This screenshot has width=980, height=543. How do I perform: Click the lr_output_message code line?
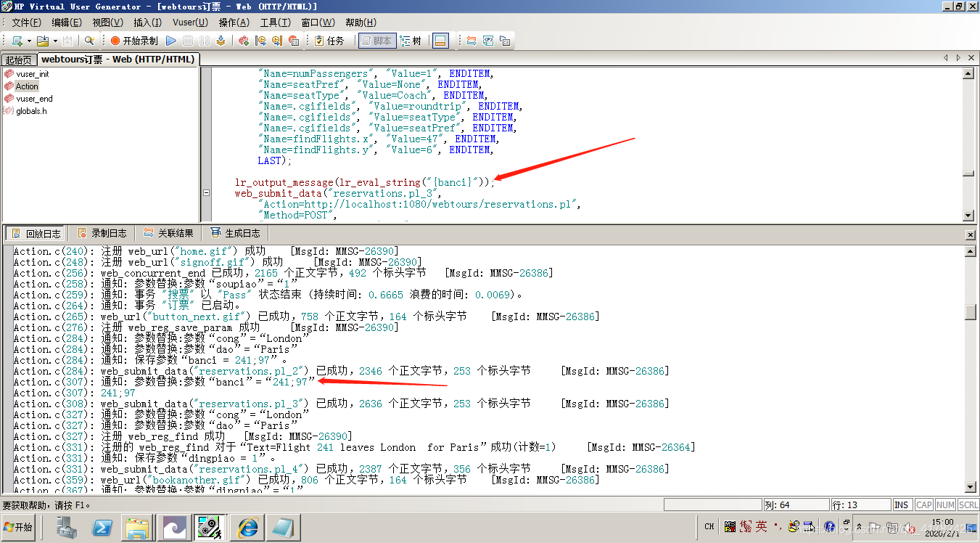point(365,182)
